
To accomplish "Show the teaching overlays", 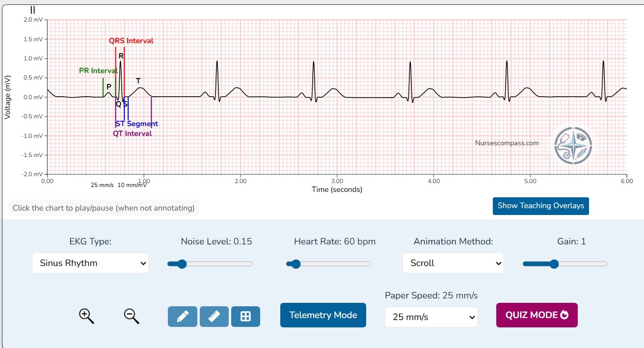I will tap(540, 206).
